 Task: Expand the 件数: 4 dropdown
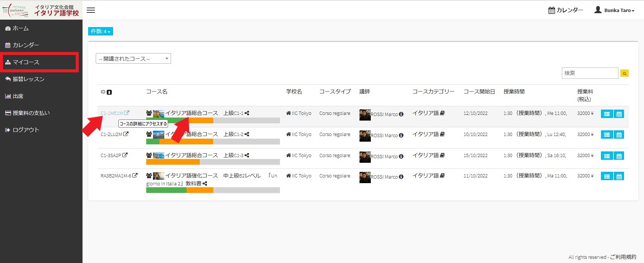(x=101, y=31)
